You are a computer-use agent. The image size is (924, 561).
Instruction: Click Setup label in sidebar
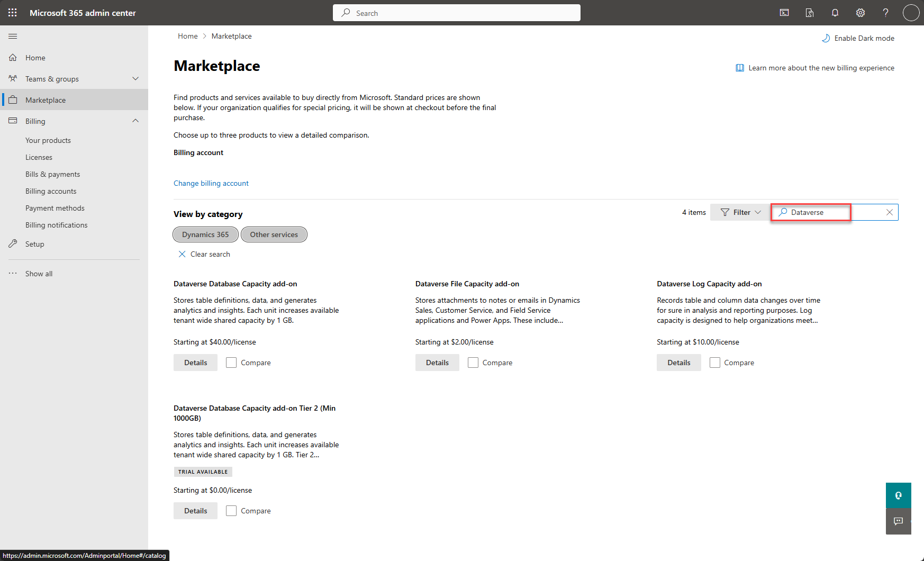tap(35, 244)
